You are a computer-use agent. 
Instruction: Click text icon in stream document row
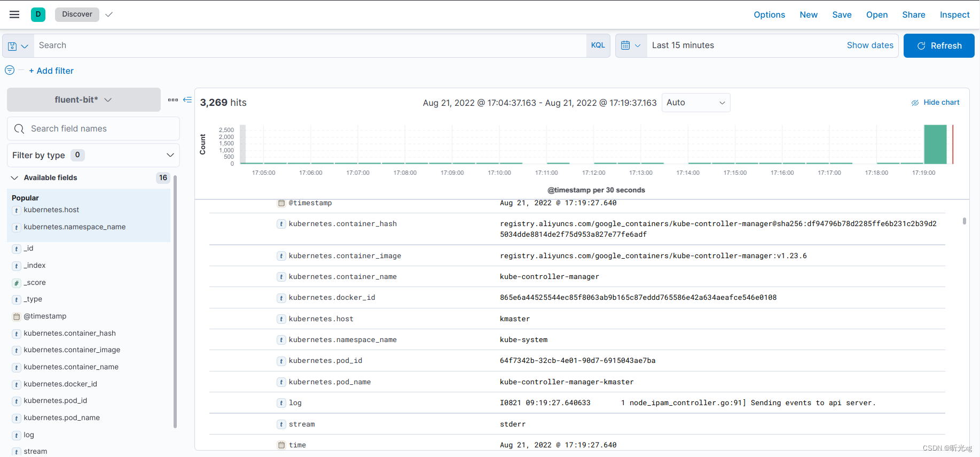tap(281, 424)
